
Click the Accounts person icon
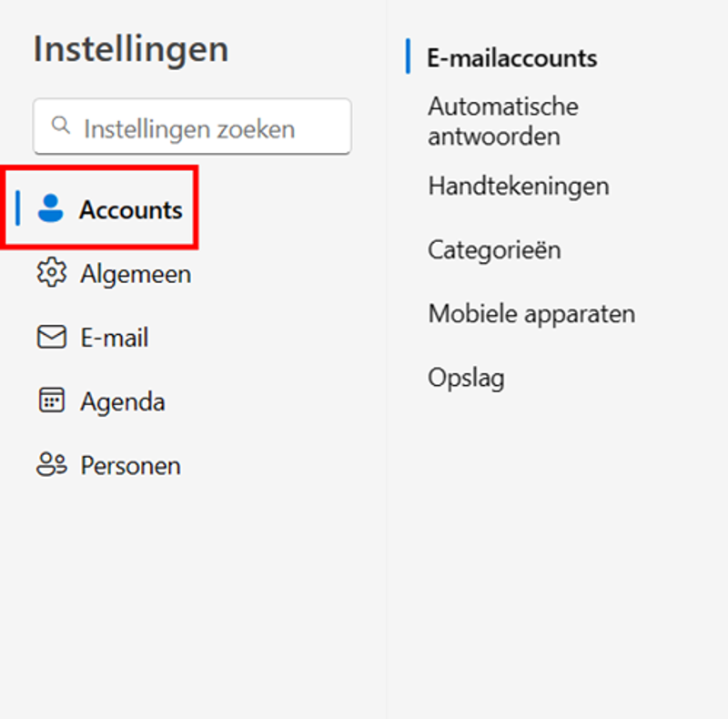[x=51, y=209]
